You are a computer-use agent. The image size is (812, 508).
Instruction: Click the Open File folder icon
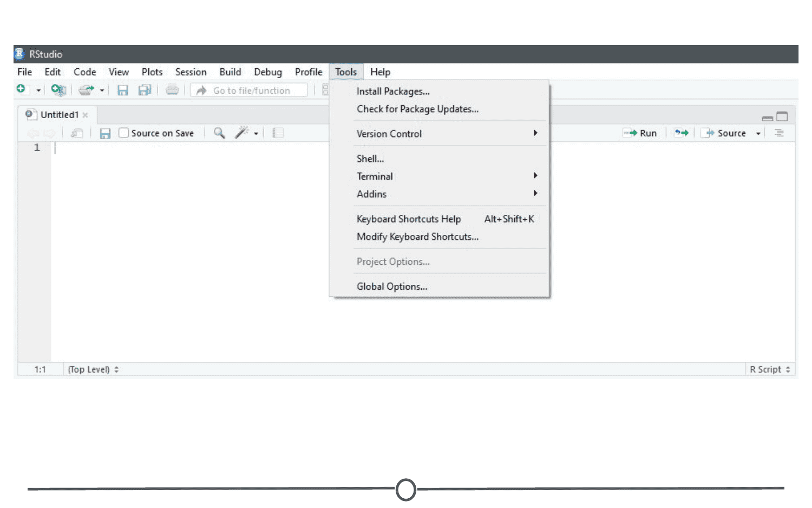pyautogui.click(x=86, y=90)
